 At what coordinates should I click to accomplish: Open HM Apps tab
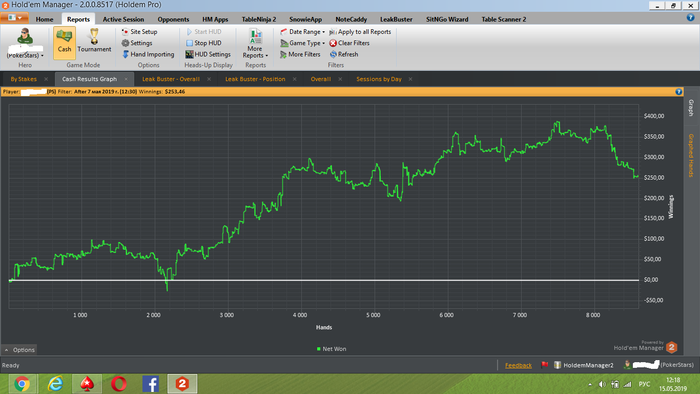pos(215,19)
